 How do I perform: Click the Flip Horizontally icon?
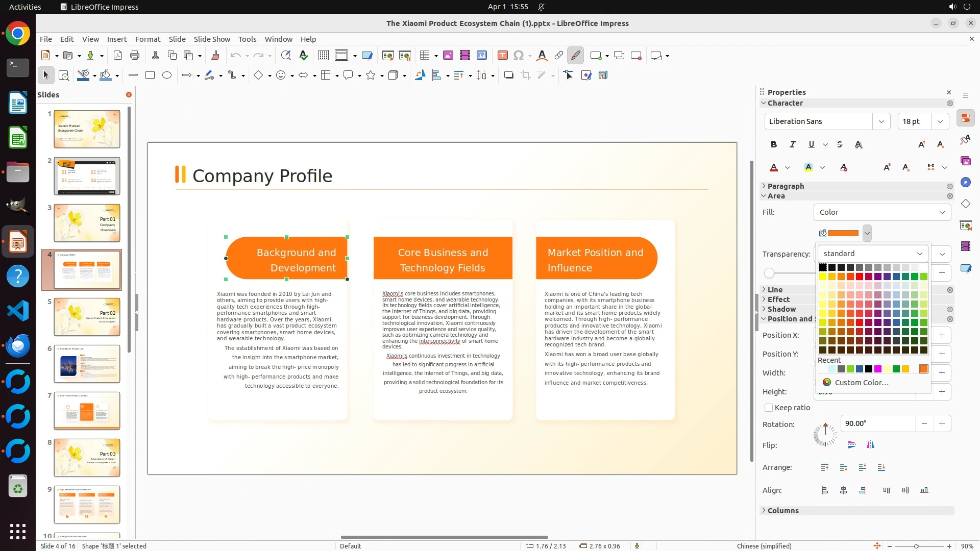(x=870, y=445)
